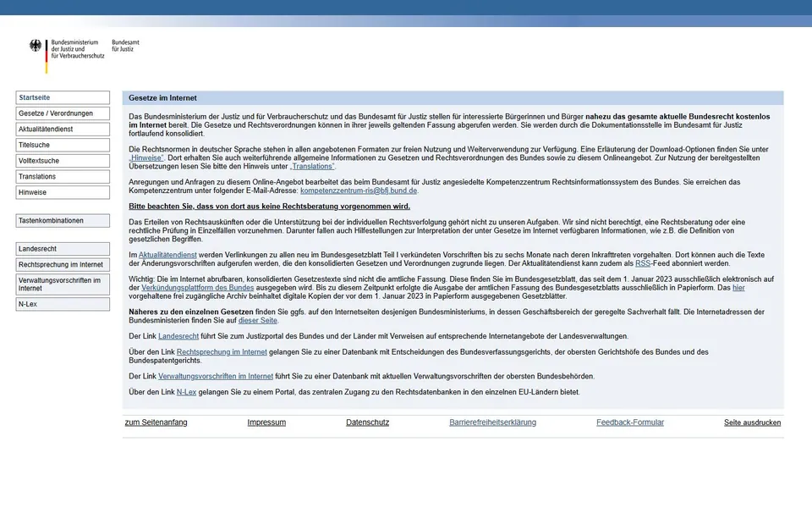Click the Bundesamt für Justiz logo text
The height and width of the screenshot is (508, 812).
tap(125, 46)
